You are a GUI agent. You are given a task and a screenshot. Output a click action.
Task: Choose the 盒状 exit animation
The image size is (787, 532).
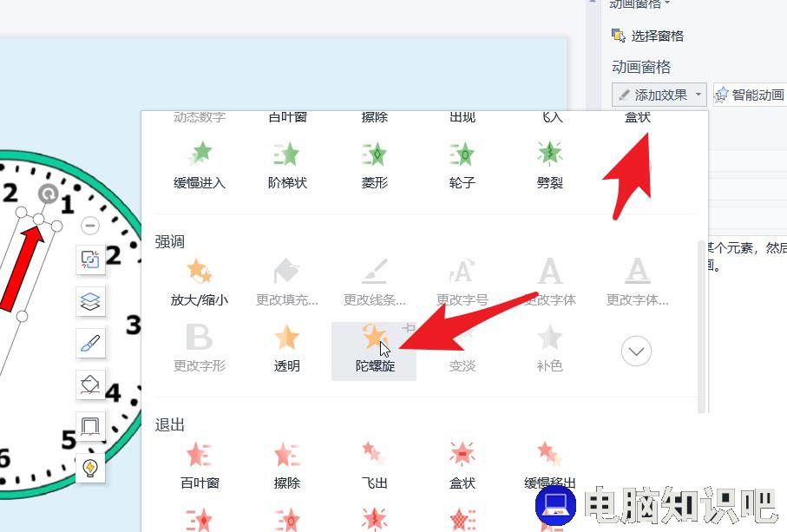pyautogui.click(x=462, y=466)
